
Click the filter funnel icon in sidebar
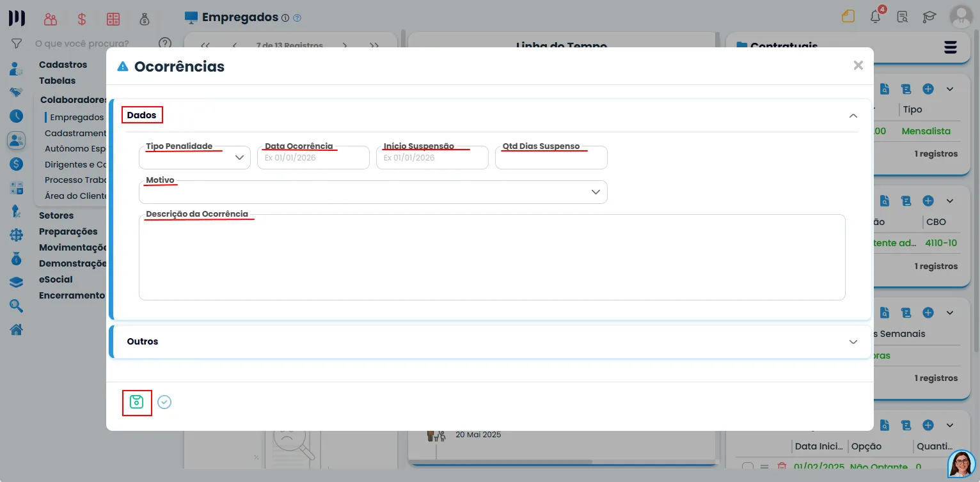17,44
